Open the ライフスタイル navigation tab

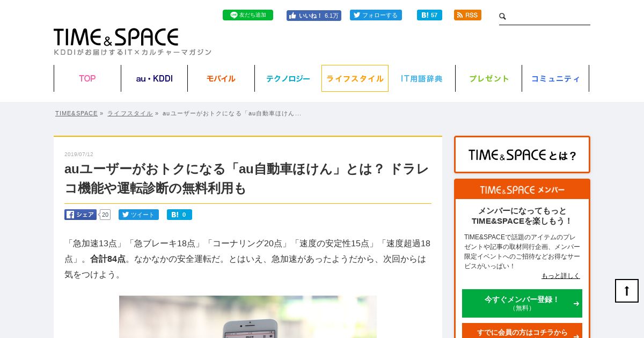click(355, 78)
